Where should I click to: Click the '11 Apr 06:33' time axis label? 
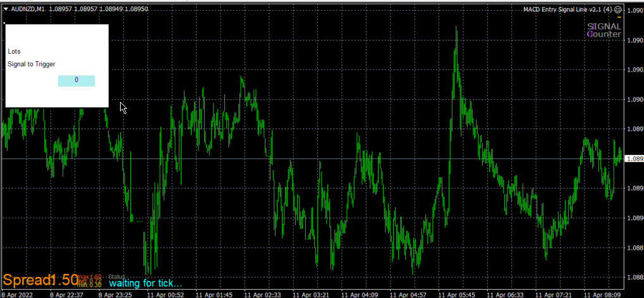click(x=505, y=295)
